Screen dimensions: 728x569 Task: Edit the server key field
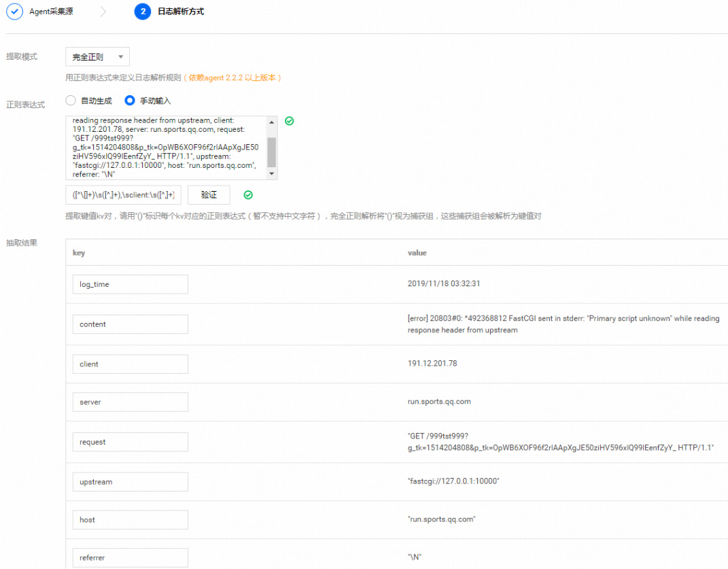click(x=131, y=402)
